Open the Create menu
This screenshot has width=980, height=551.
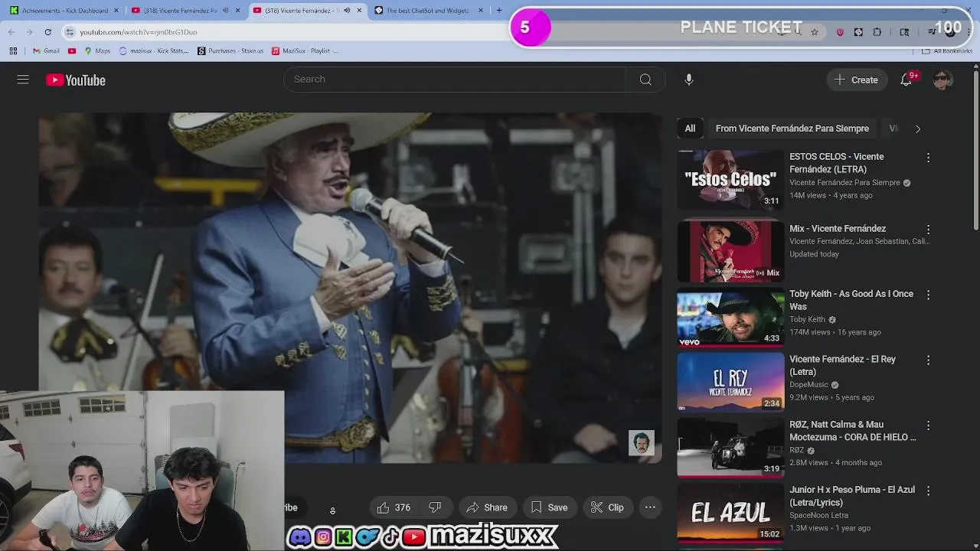[x=857, y=80]
